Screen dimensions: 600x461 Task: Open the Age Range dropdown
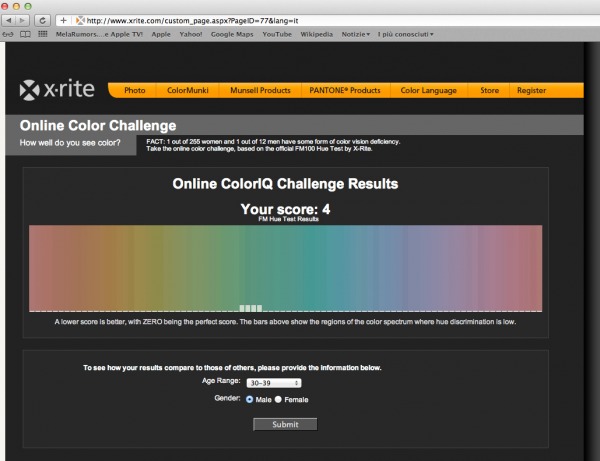273,382
